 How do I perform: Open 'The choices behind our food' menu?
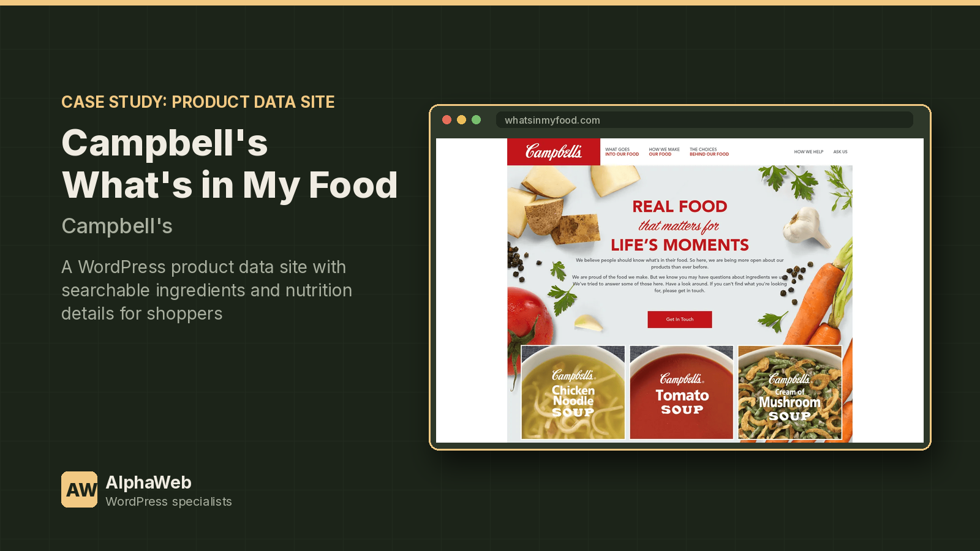(x=709, y=152)
